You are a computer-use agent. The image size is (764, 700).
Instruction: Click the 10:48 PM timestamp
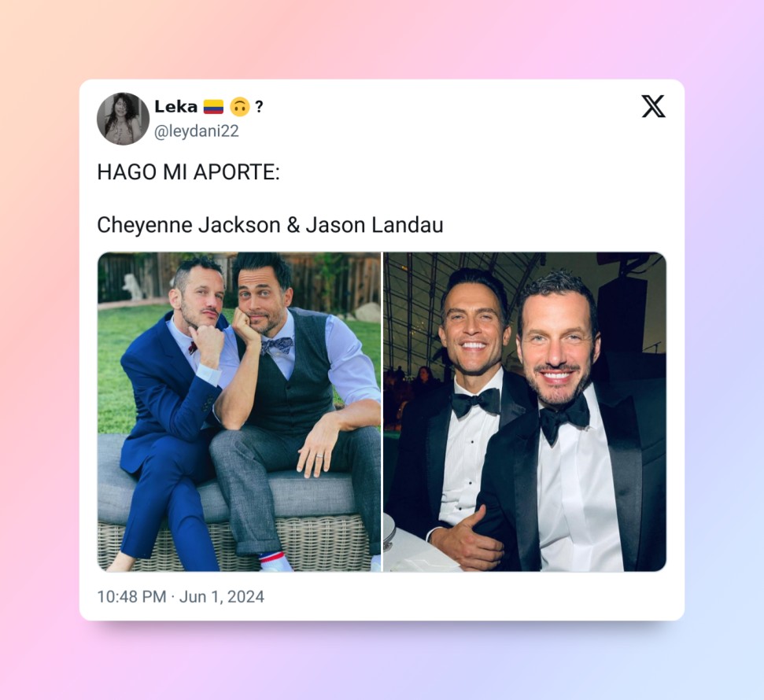coord(131,597)
